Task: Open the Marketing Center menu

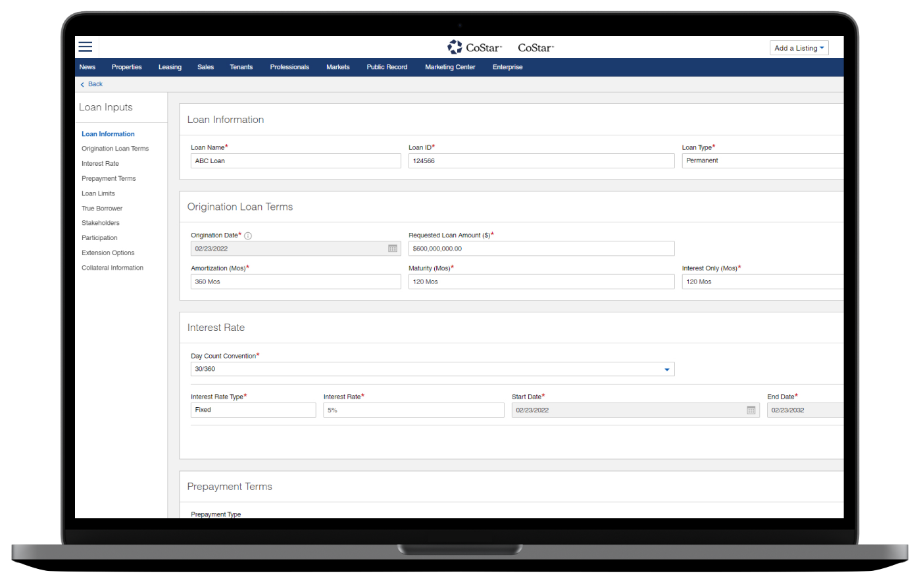Action: [x=450, y=67]
